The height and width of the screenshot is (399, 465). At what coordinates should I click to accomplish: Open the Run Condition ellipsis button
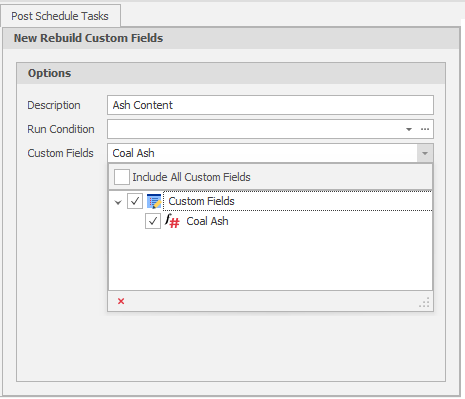(x=425, y=129)
